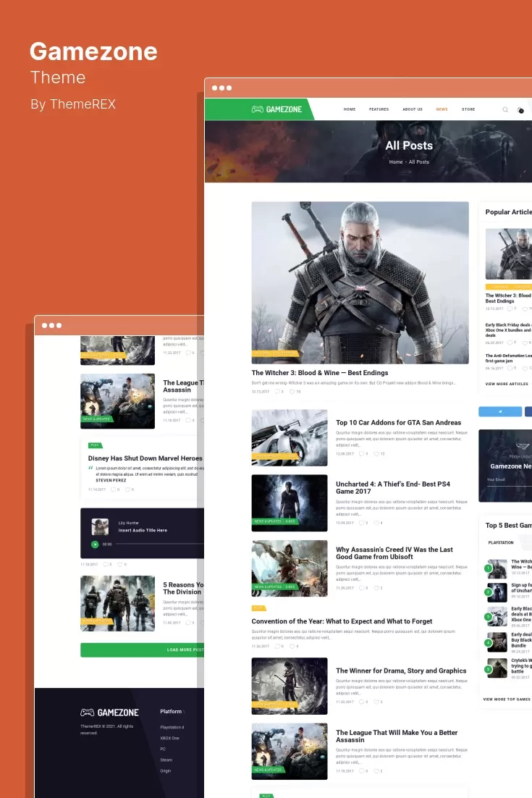Image resolution: width=532 pixels, height=798 pixels.
Task: Click the audio player progress bar
Action: (x=160, y=544)
